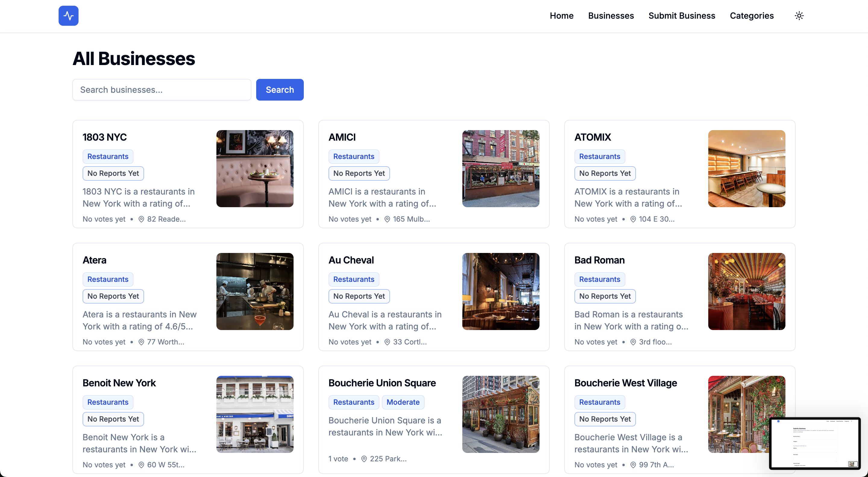The image size is (868, 477).
Task: Click No Reports Yet badge on Boucherie West Village
Action: pyautogui.click(x=605, y=419)
